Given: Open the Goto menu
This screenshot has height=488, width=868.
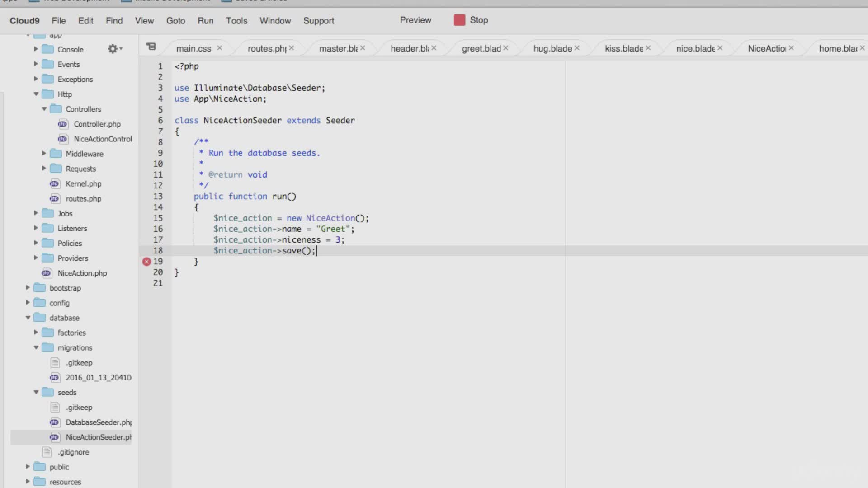Looking at the screenshot, I should coord(175,21).
